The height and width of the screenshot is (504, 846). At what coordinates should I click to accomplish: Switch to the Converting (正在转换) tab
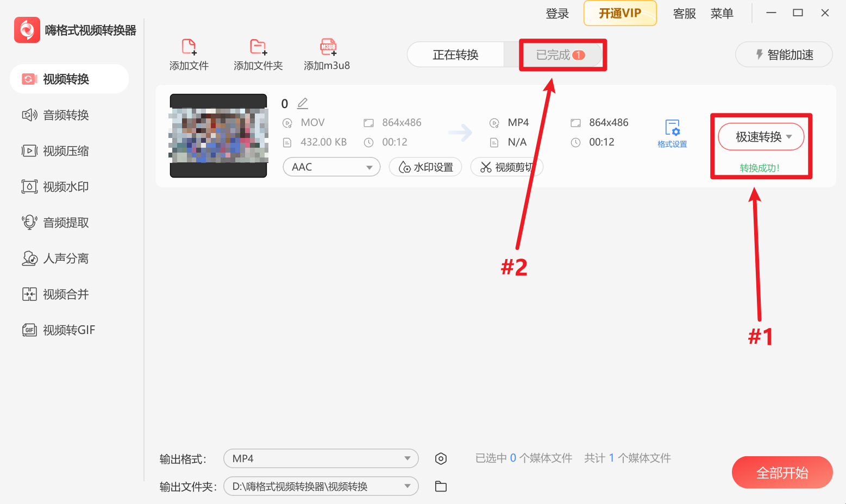pyautogui.click(x=455, y=55)
